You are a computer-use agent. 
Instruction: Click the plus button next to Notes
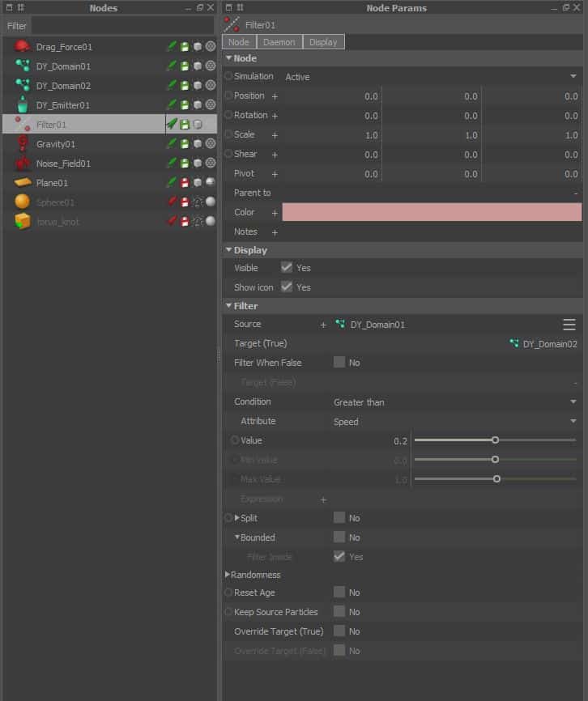(275, 232)
